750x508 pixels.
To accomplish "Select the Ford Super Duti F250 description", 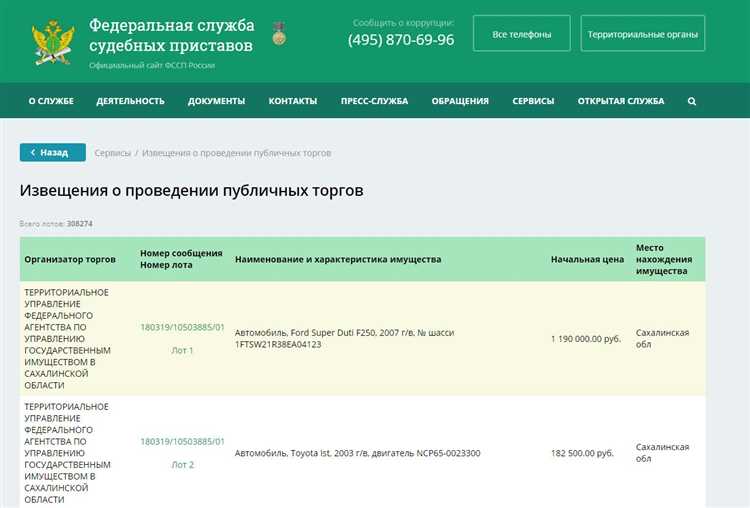I will (344, 339).
